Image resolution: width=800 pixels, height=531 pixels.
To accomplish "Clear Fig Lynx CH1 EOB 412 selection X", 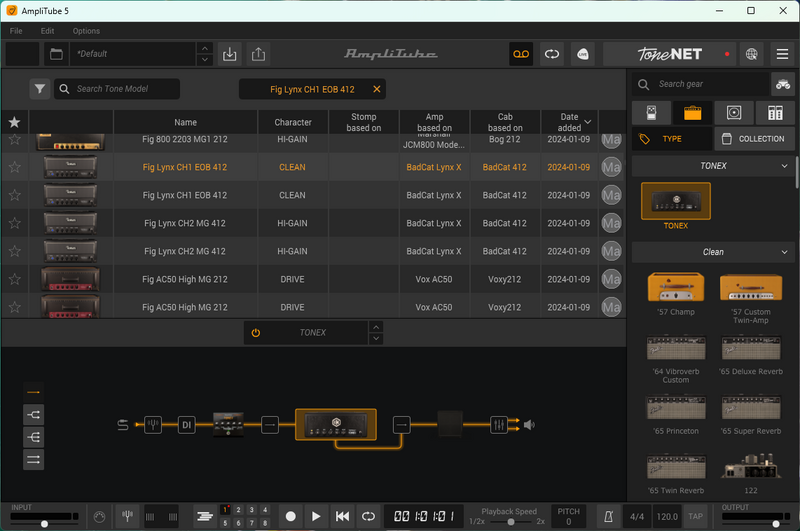I will coord(377,89).
